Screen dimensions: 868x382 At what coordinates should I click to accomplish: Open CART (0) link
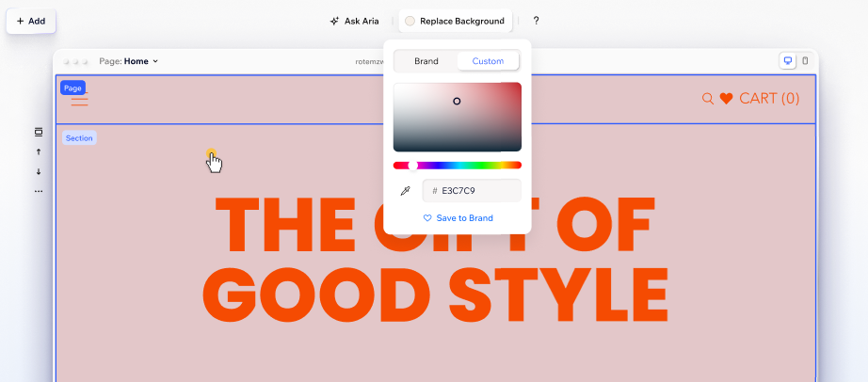(769, 99)
